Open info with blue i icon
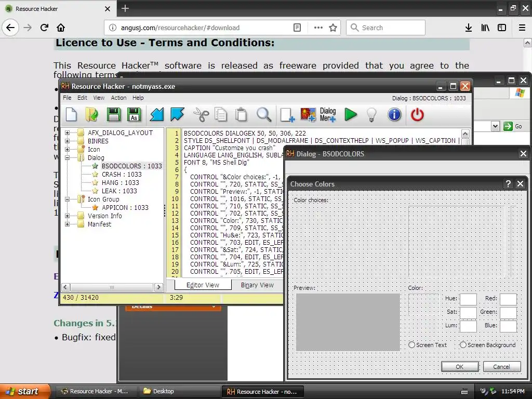Viewport: 532px width, 399px height. (394, 115)
